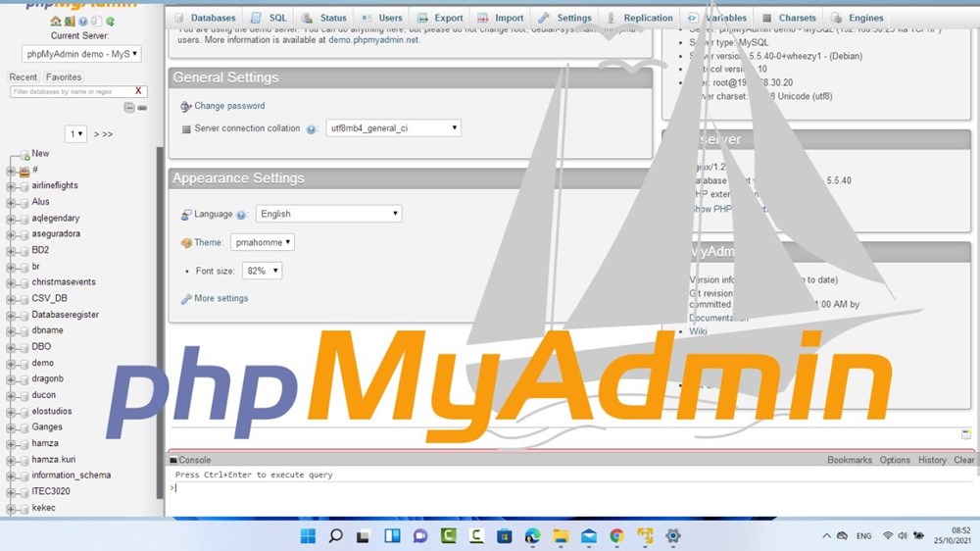Go to next page with > link
This screenshot has width=980, height=551.
tap(96, 134)
